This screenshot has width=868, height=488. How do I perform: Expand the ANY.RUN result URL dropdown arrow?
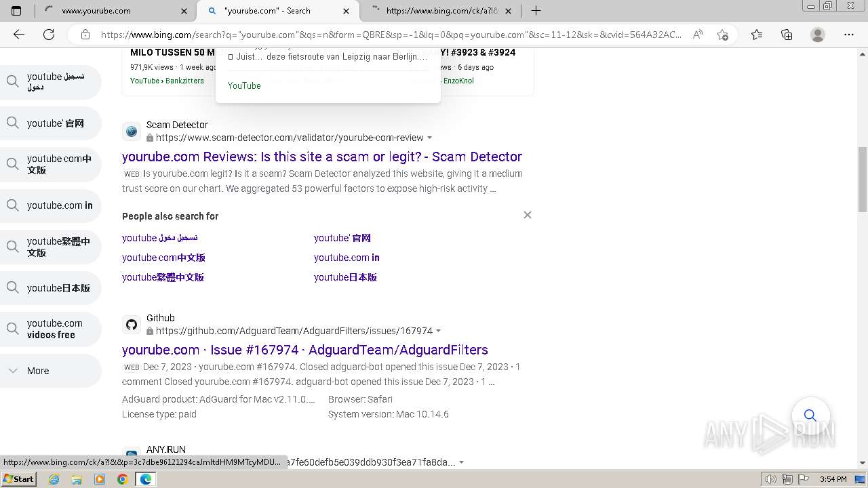click(x=461, y=462)
